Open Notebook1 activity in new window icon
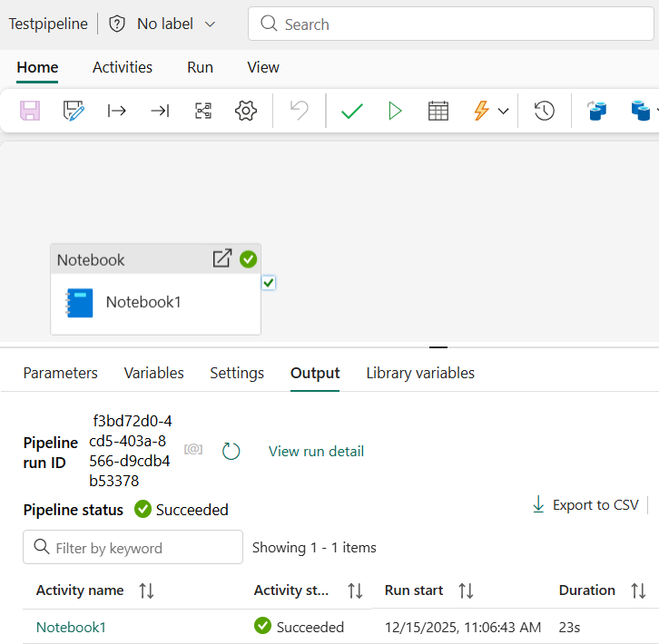 (221, 259)
